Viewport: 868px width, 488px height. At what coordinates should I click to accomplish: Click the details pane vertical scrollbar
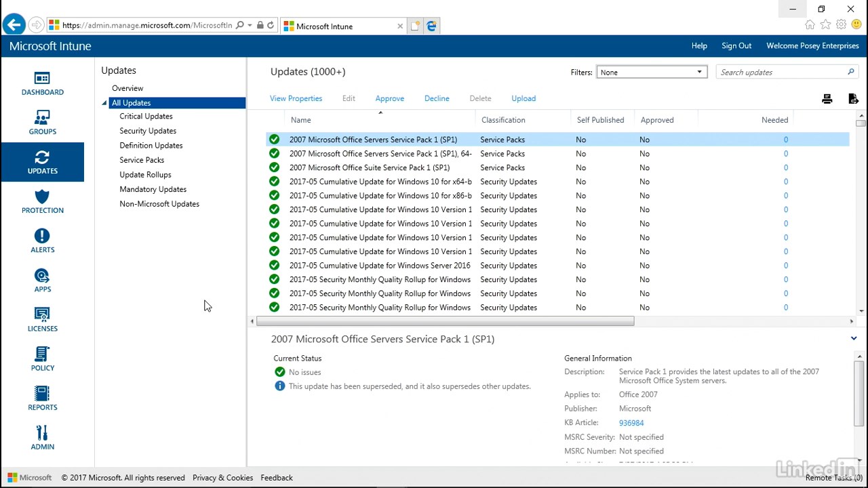859,393
